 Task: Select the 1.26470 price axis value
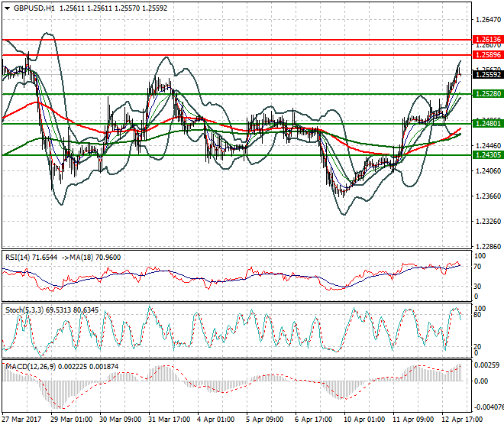click(x=488, y=20)
